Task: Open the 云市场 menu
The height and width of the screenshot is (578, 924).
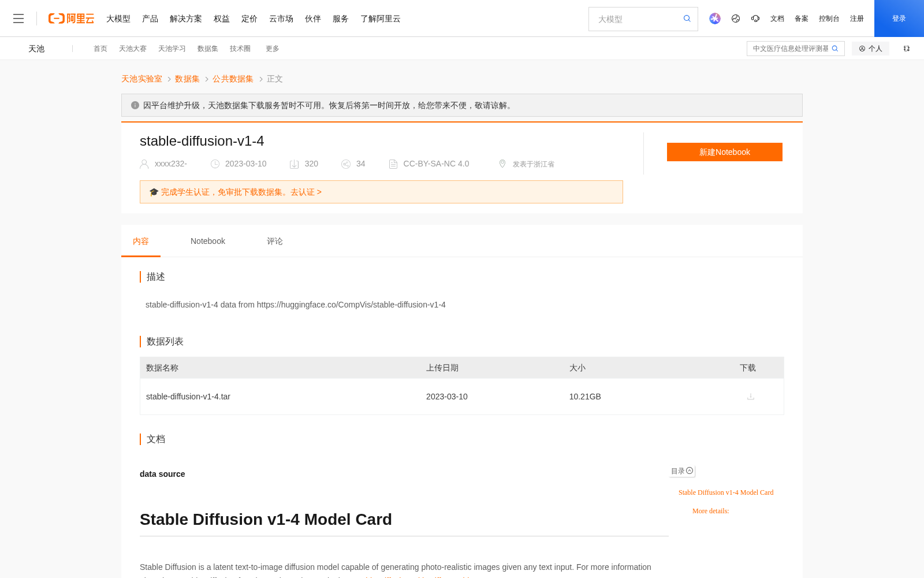Action: 281,18
